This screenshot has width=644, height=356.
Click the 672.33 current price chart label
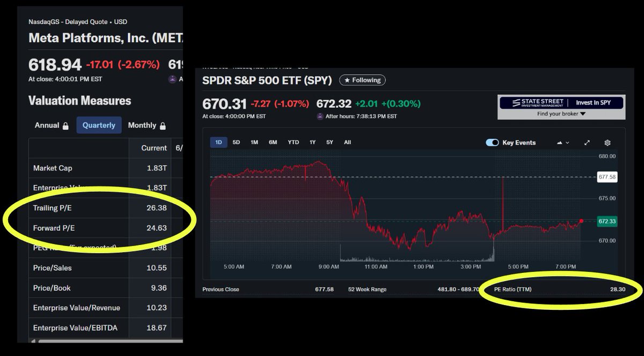click(x=607, y=221)
